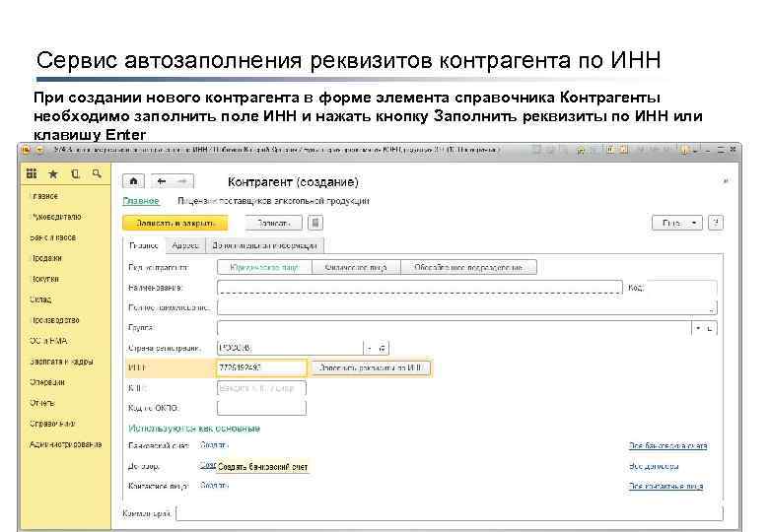Switch to the Адреса tab
Image resolution: width=769 pixels, height=532 pixels.
click(185, 245)
